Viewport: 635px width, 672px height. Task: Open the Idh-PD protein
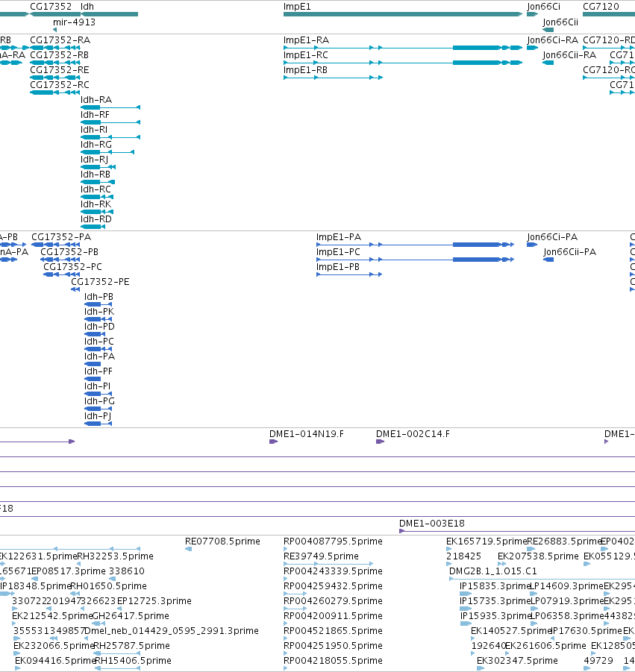point(99,327)
